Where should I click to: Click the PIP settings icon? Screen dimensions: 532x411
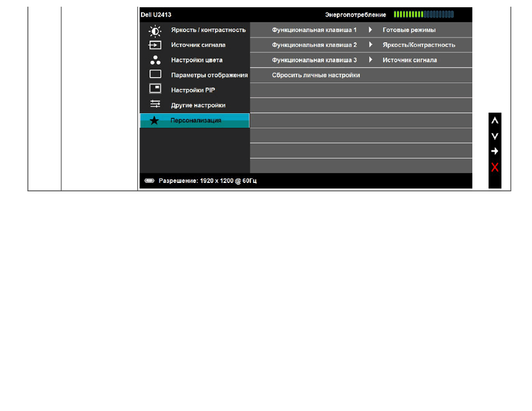(x=155, y=89)
